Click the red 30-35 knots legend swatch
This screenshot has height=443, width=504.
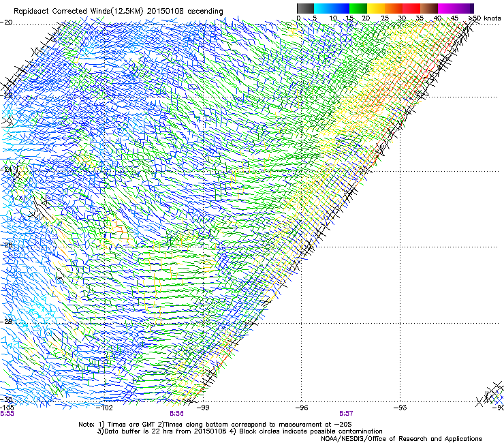click(411, 8)
